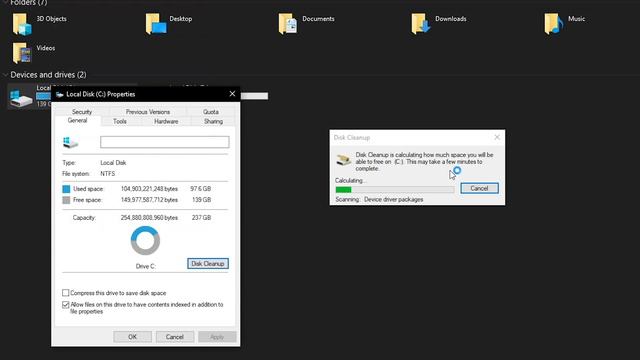Open the Desktop folder icon
This screenshot has width=640, height=360.
(x=156, y=24)
